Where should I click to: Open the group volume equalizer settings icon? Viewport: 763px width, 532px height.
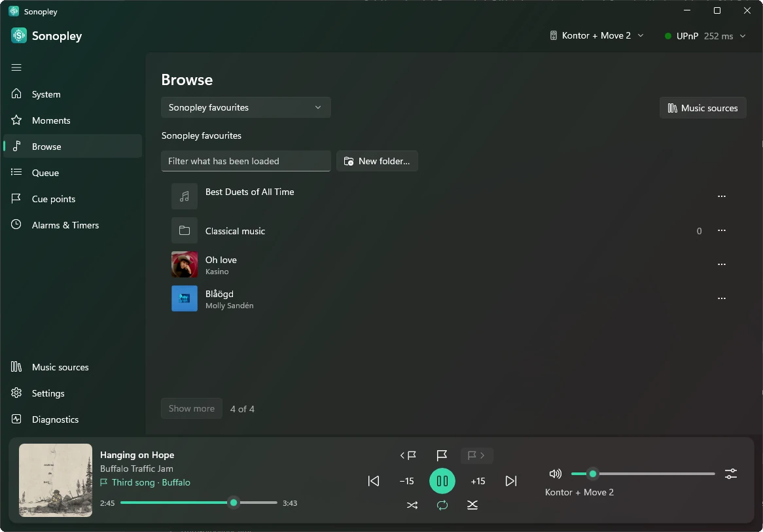pos(731,474)
